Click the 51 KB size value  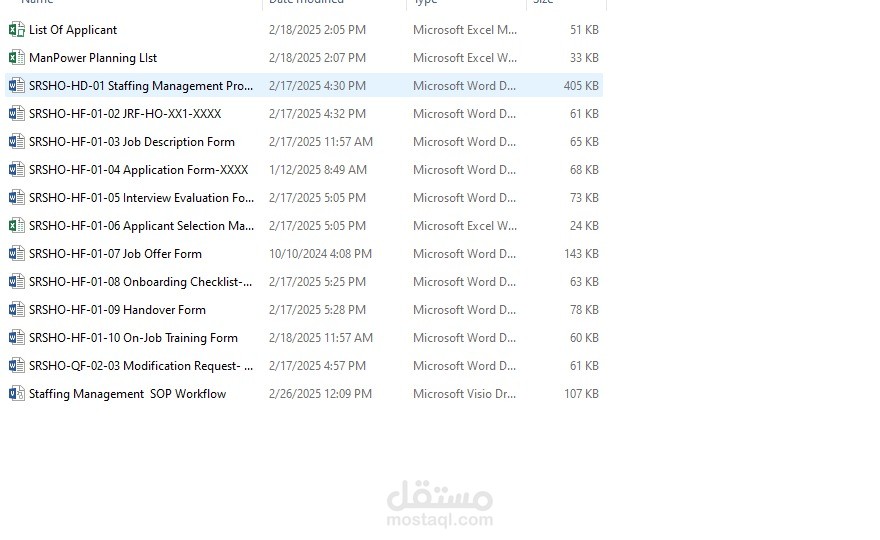pos(584,30)
